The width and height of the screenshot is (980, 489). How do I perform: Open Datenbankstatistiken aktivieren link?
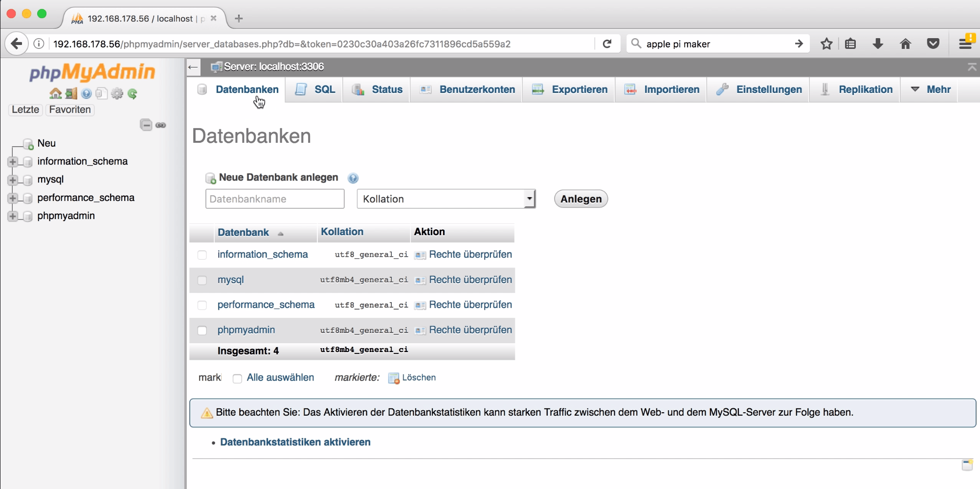(295, 442)
